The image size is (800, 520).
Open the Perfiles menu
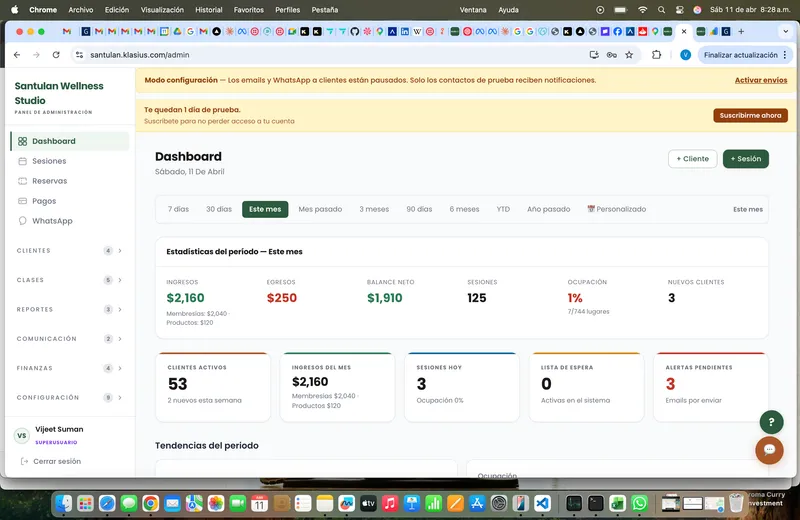[x=287, y=10]
